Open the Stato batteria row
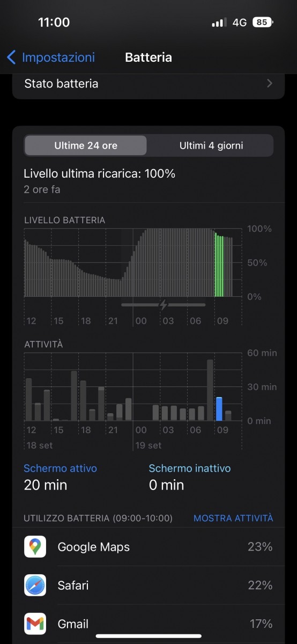Image resolution: width=297 pixels, height=644 pixels. [x=148, y=85]
